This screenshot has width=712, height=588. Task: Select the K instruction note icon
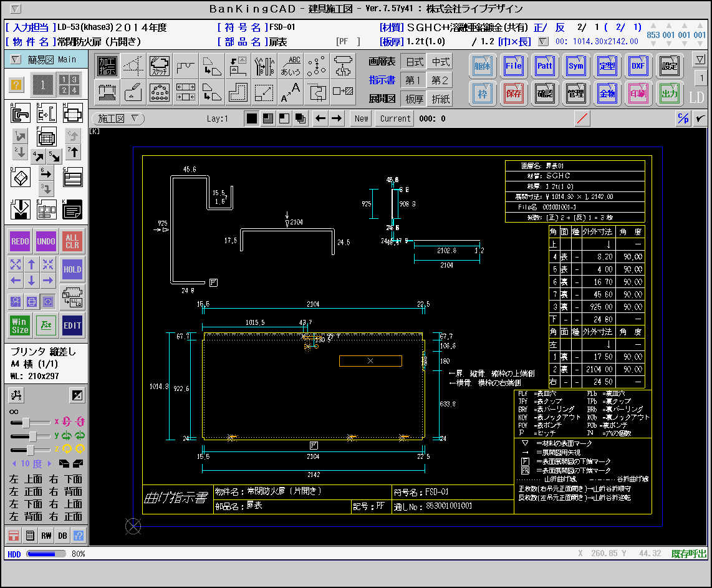(x=73, y=210)
